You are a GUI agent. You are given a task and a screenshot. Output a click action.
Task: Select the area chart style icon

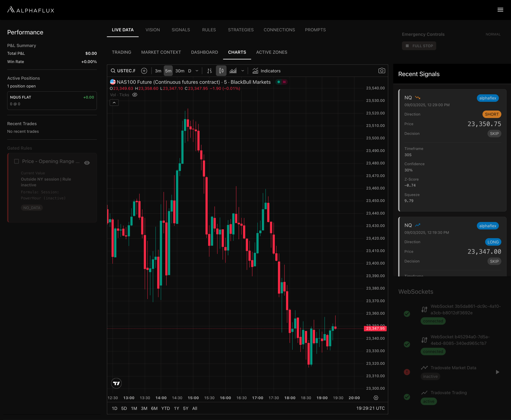(x=233, y=71)
